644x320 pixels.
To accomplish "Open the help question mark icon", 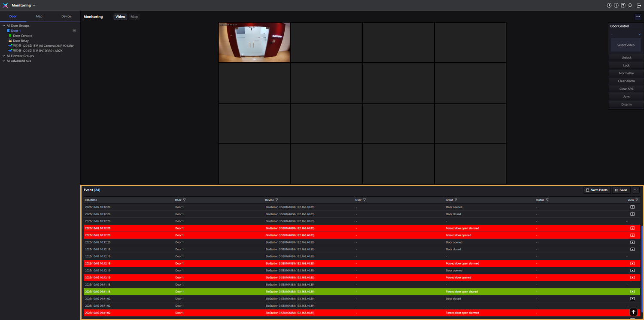I will point(623,6).
